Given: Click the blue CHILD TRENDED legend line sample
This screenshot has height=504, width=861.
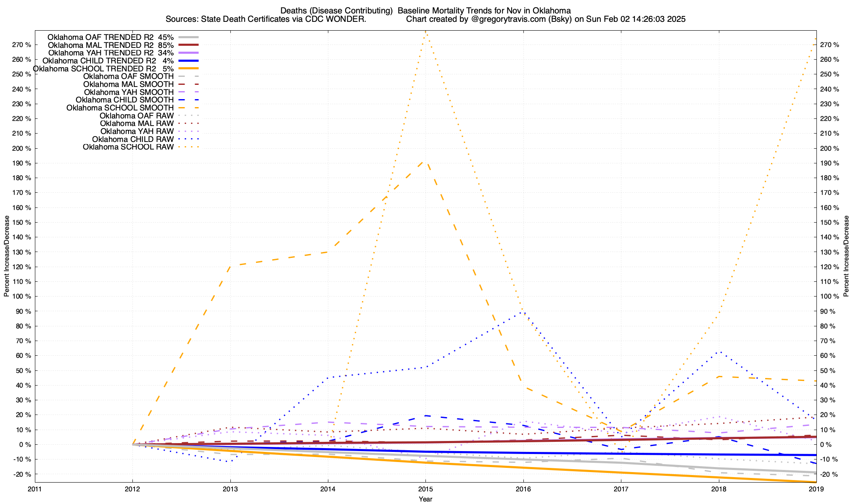Looking at the screenshot, I should coord(188,60).
